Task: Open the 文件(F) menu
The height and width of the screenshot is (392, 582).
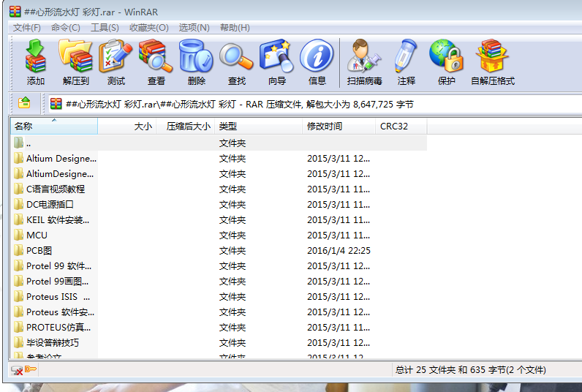Action: pyautogui.click(x=27, y=28)
